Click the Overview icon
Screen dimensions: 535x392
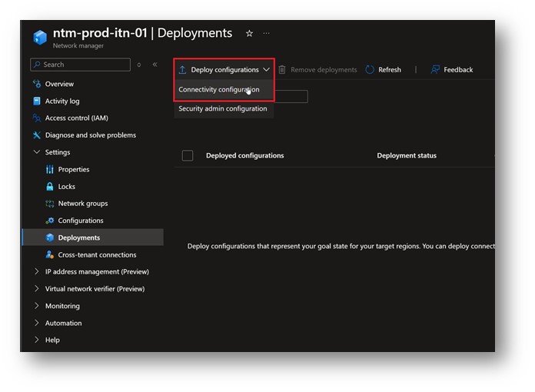[x=36, y=84]
